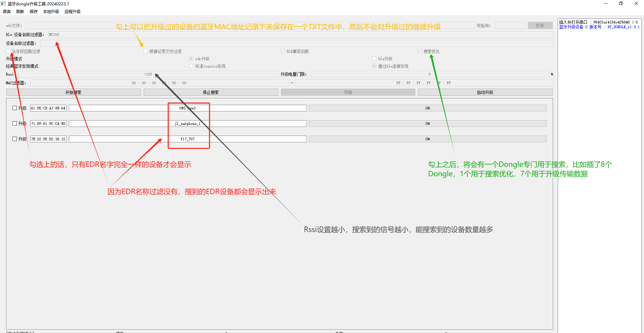Toggle the BLE兼容旧版 checkbox
Viewport: 644px width, 333px height.
[283, 51]
